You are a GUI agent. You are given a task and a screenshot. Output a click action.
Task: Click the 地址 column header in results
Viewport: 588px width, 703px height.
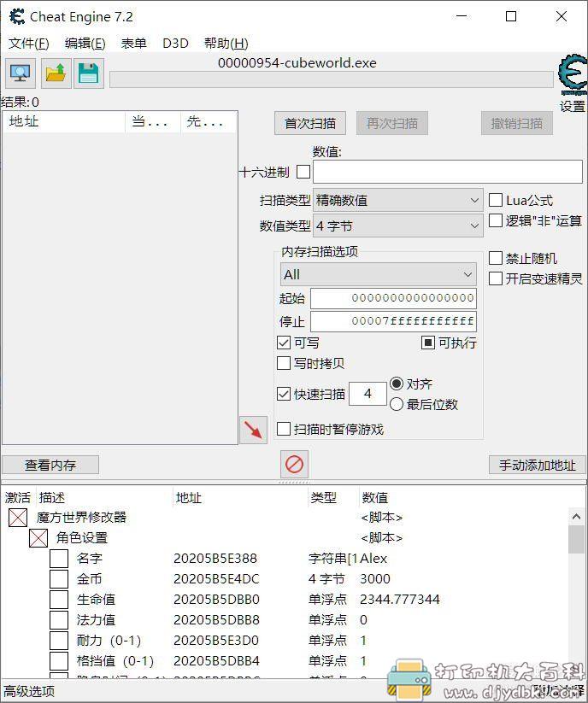[x=64, y=121]
